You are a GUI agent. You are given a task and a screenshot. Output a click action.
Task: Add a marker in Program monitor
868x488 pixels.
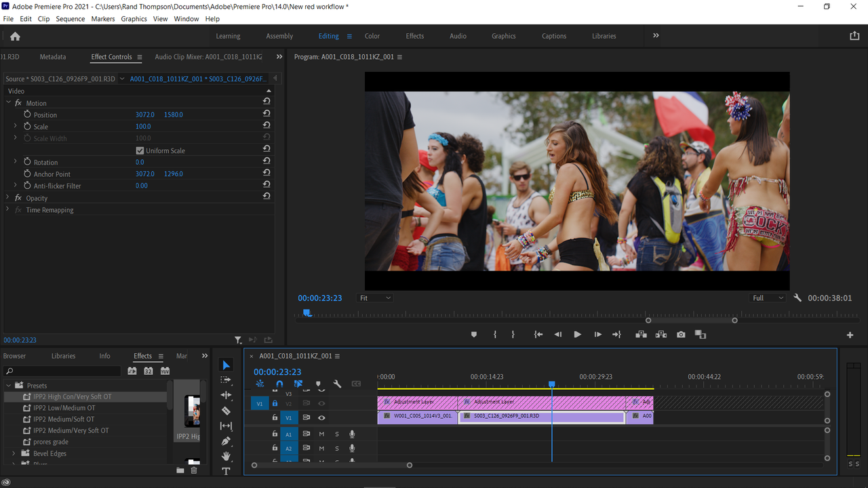[x=474, y=334]
